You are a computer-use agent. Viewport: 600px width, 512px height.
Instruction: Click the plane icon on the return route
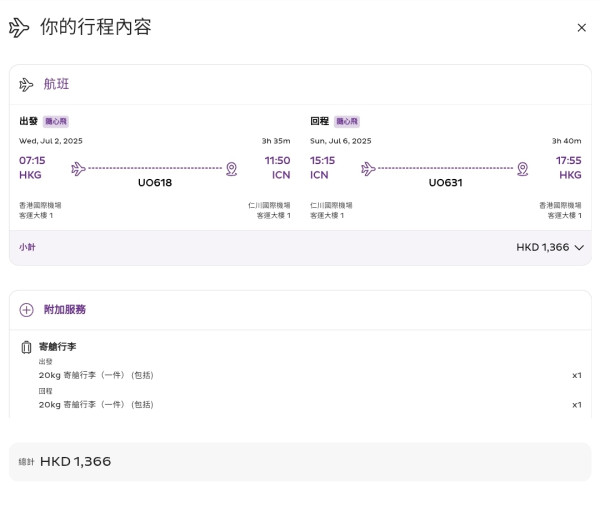pyautogui.click(x=368, y=168)
